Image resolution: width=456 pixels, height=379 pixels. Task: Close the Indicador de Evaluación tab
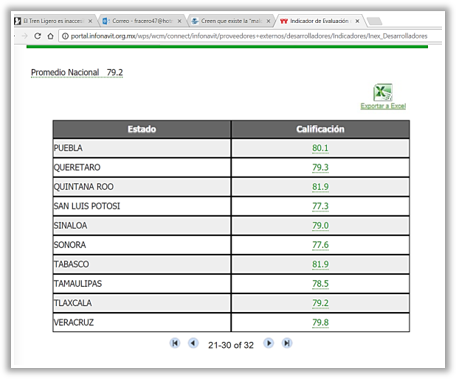tap(357, 21)
